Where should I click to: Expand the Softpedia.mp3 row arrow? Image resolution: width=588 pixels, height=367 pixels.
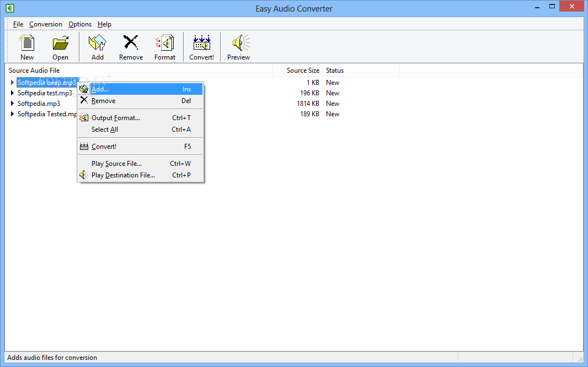[x=12, y=104]
